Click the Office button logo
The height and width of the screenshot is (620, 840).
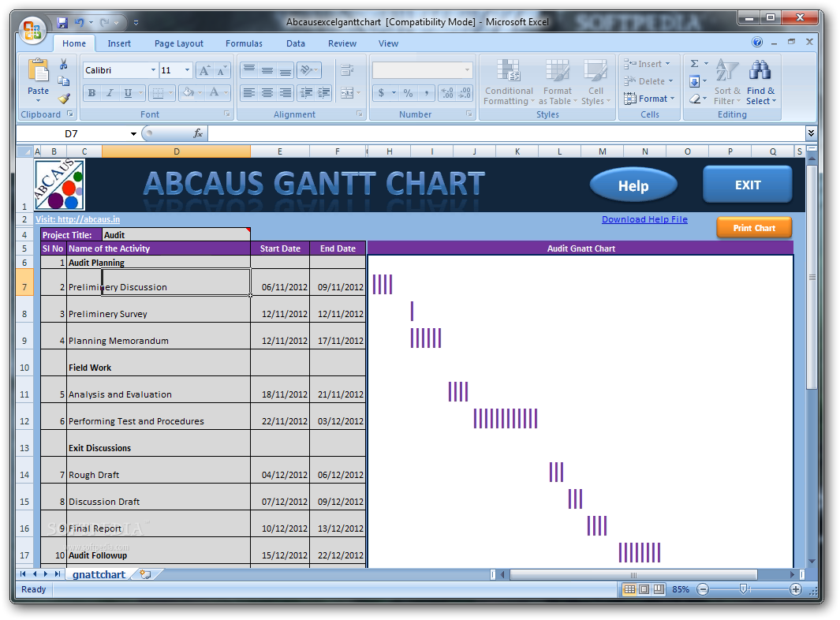32,30
